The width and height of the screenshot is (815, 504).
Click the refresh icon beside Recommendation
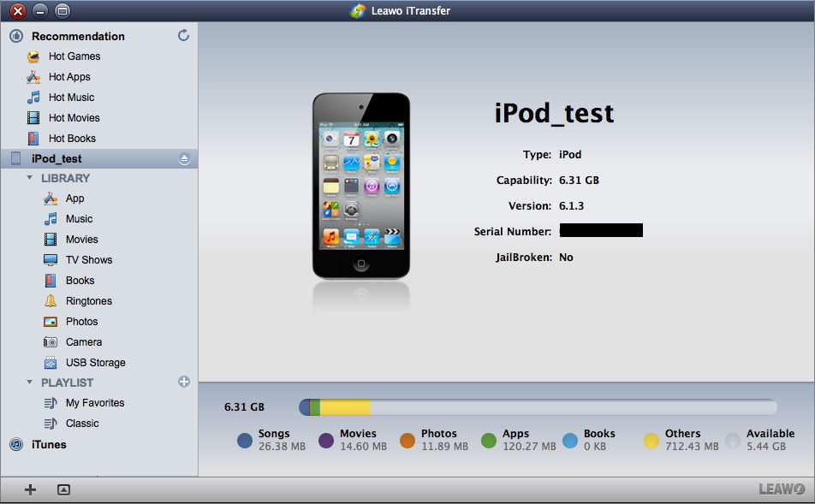183,35
